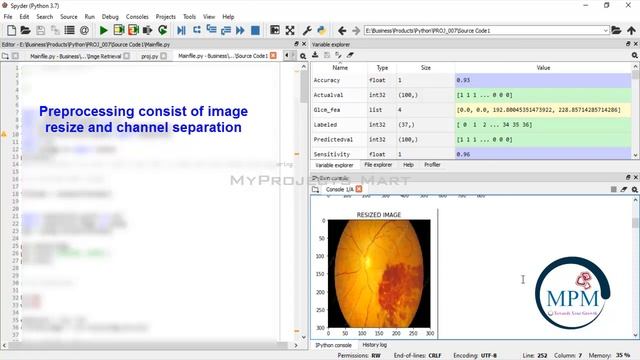Run selection or current line icon
Screen dimensions: 640x360
click(x=148, y=30)
